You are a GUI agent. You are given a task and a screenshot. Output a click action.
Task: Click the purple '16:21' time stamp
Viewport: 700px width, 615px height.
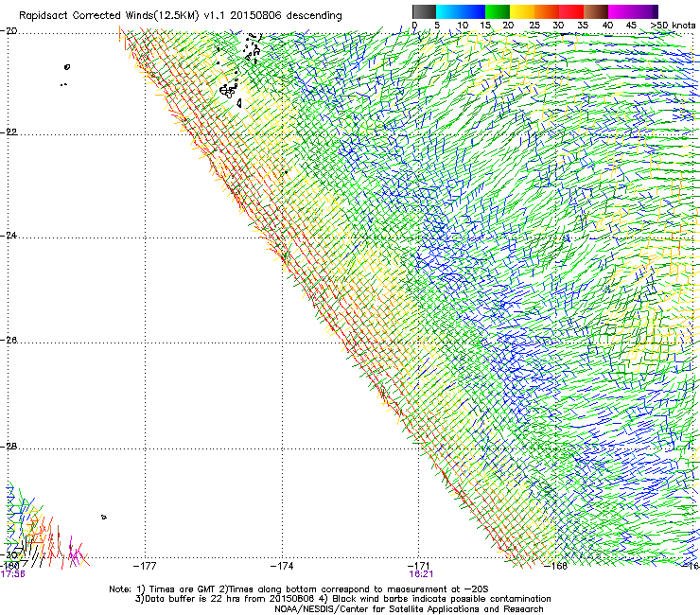(421, 574)
